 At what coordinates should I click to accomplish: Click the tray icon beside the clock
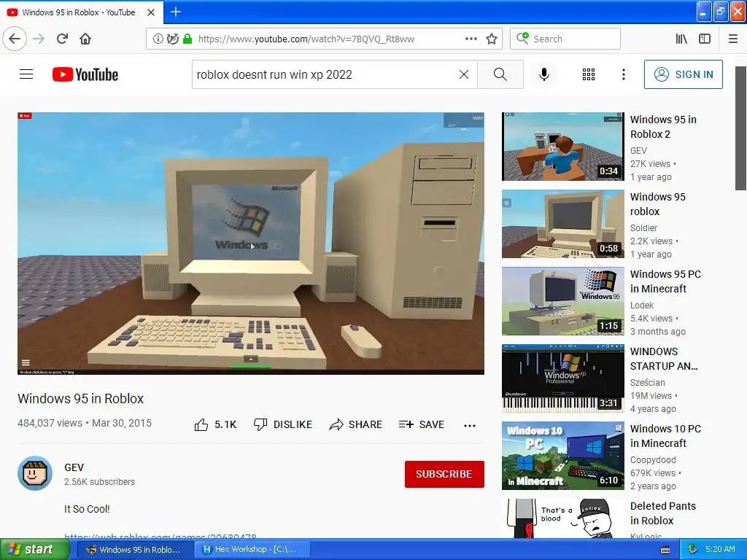pos(692,549)
